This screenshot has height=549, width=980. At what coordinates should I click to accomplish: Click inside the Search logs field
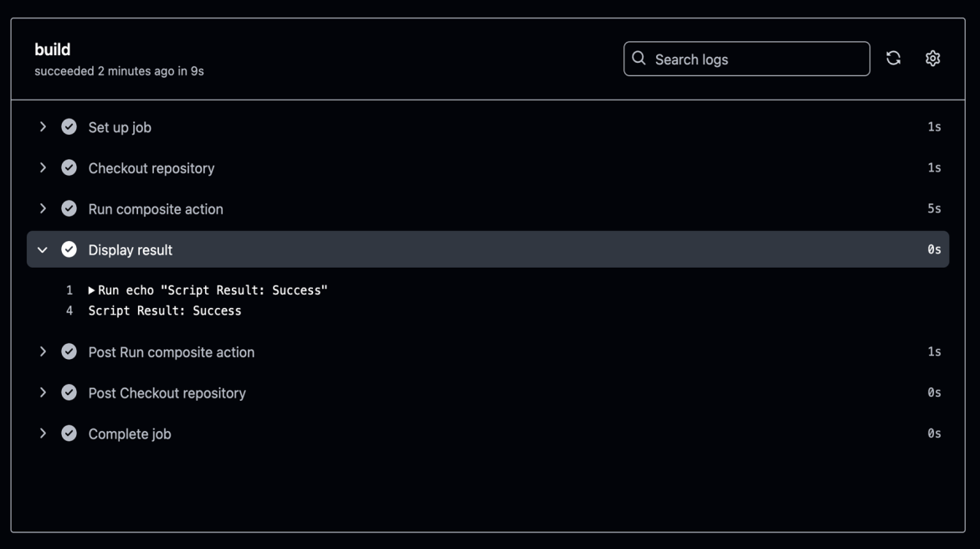click(x=747, y=59)
